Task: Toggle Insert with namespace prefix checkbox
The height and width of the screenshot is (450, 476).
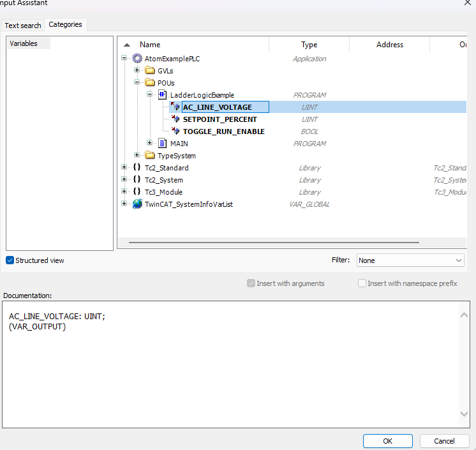Action: coord(362,283)
